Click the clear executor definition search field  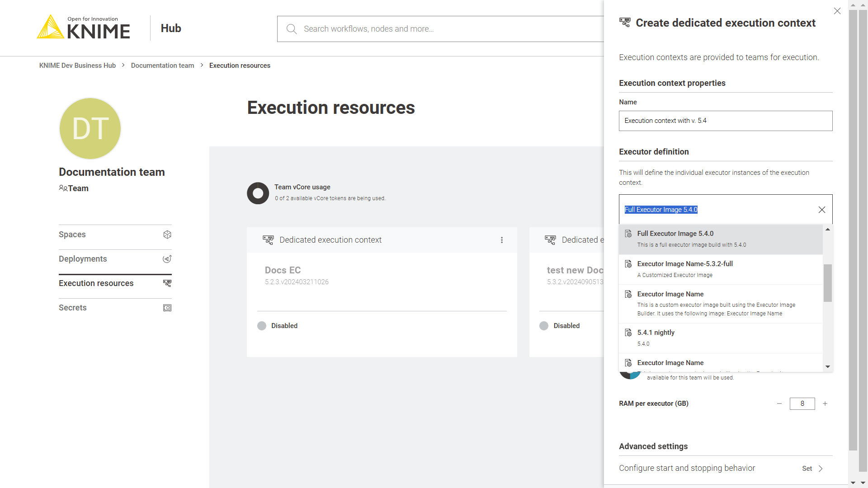(x=822, y=210)
